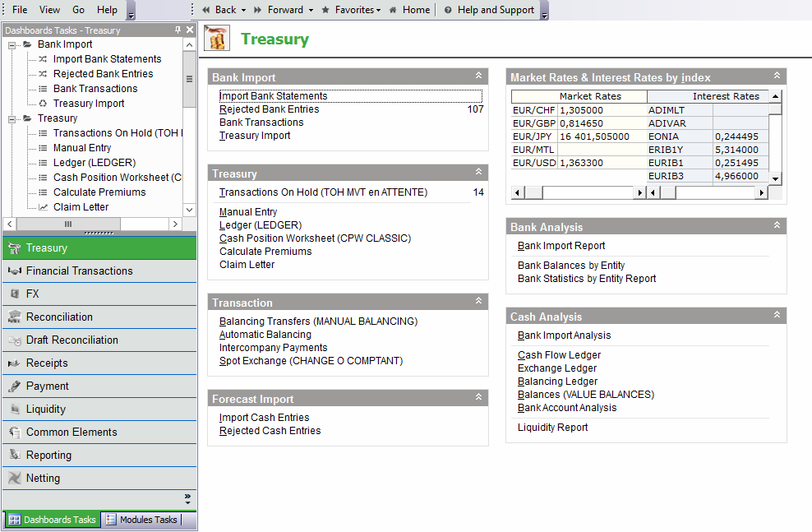Click the Payment pen icon in sidebar
Viewport: 812px width, 532px height.
click(x=14, y=386)
